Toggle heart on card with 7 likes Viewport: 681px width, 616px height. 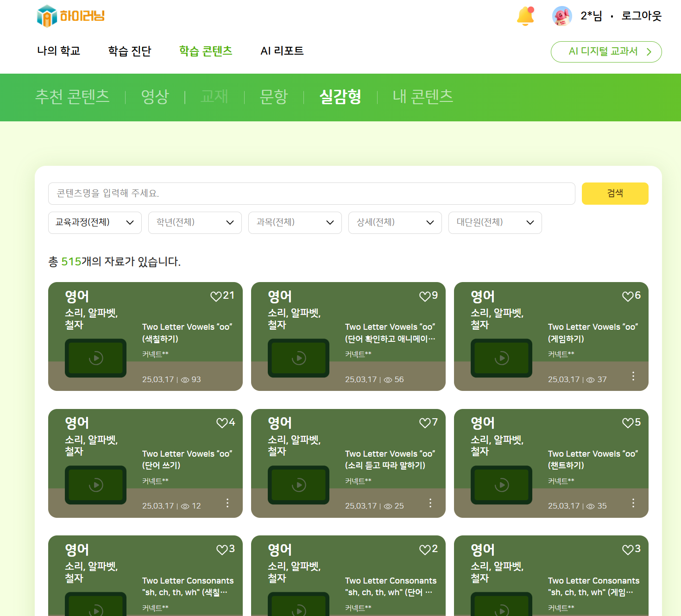425,423
